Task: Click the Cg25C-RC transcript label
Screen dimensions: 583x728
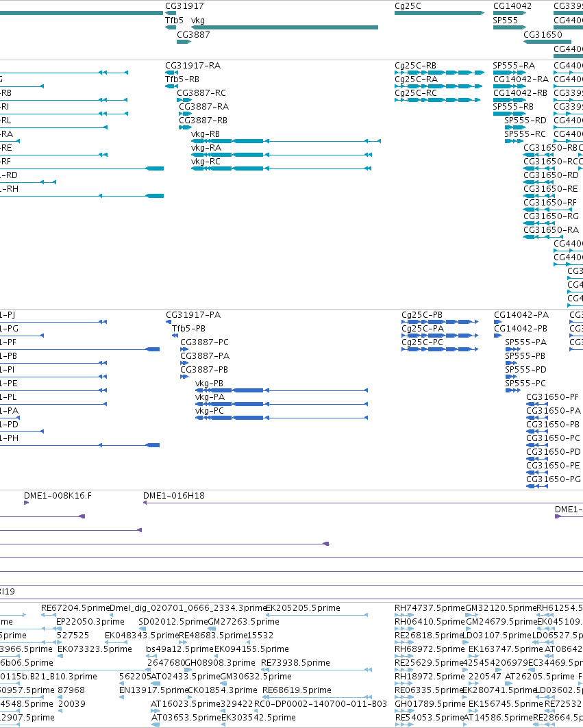Action: [x=416, y=93]
